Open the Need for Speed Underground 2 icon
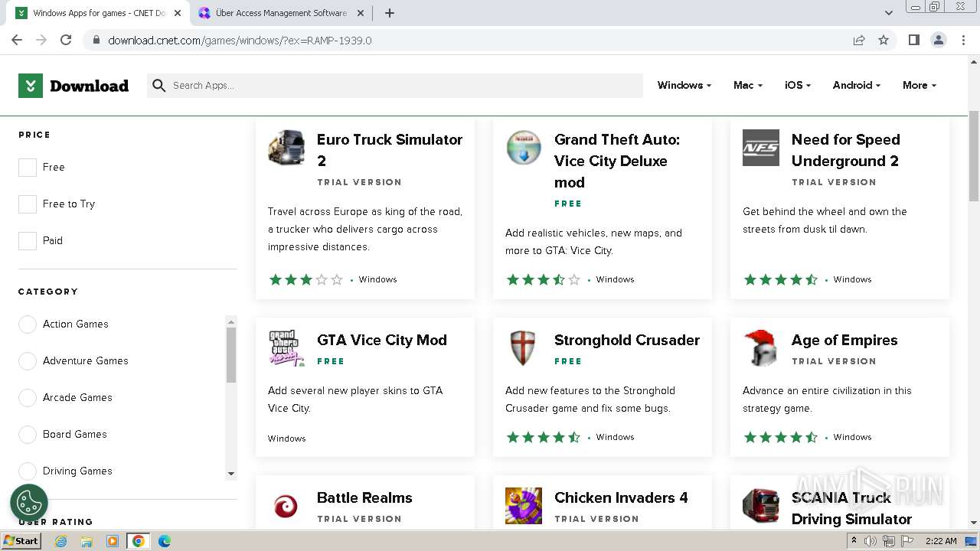The height and width of the screenshot is (551, 980). click(x=761, y=148)
